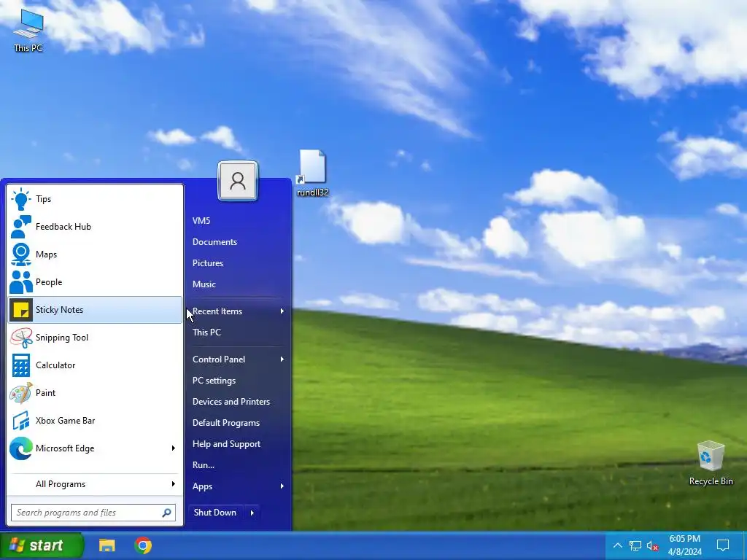Open the Run... dialog

pyautogui.click(x=204, y=464)
